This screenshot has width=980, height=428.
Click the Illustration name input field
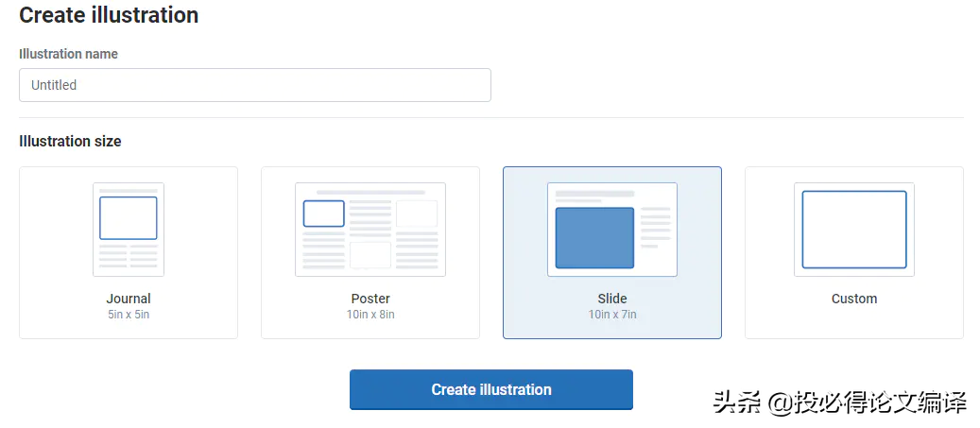[255, 85]
